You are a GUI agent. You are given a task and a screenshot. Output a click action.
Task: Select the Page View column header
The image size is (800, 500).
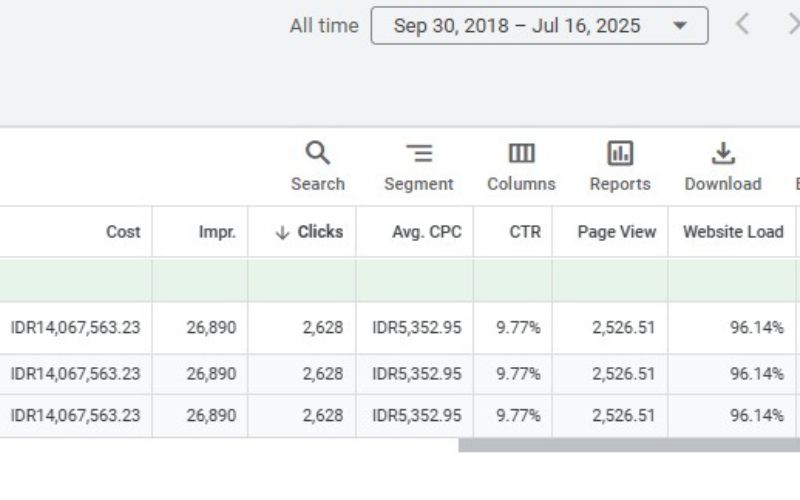616,232
